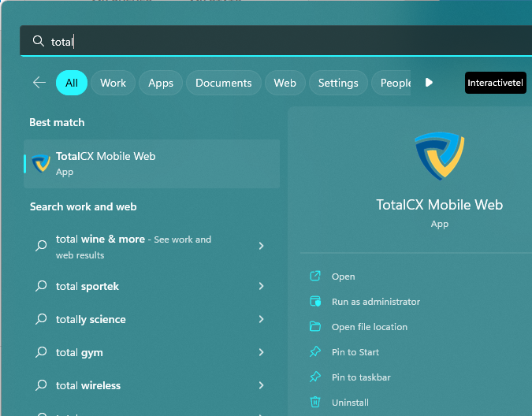Open the TotalCX Mobile Web best match result
The image size is (532, 416).
pyautogui.click(x=151, y=164)
